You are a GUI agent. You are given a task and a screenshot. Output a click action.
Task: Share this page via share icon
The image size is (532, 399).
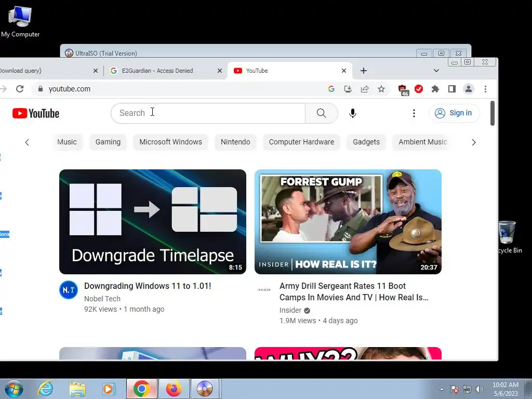coord(365,89)
